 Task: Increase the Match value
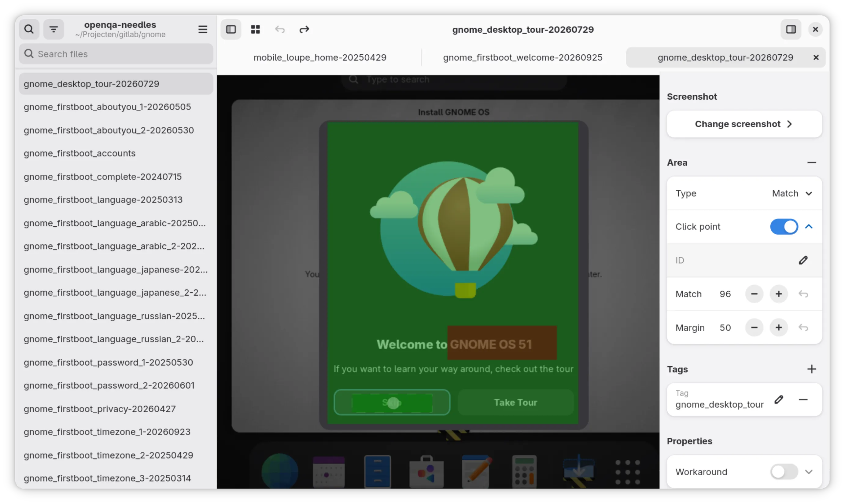pos(778,294)
